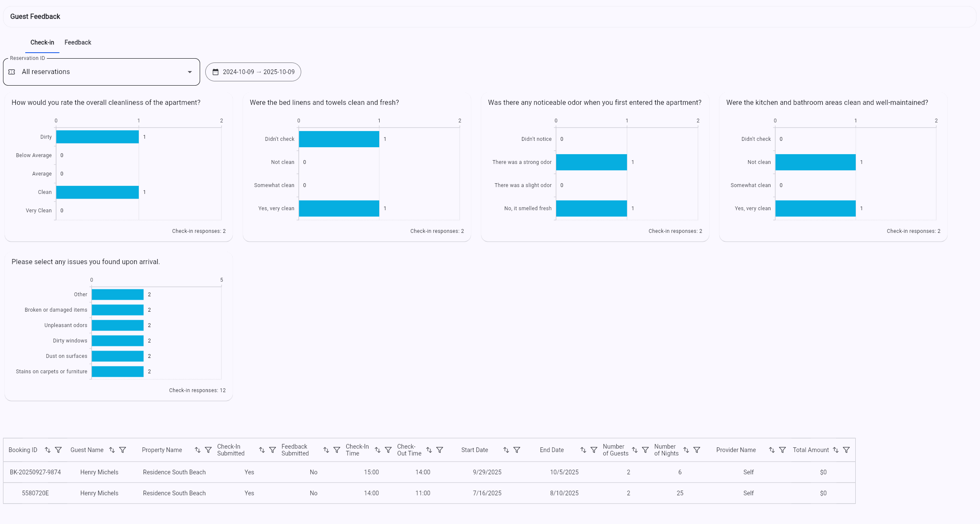
Task: Click the Dirty bar in cleanliness chart
Action: 97,137
